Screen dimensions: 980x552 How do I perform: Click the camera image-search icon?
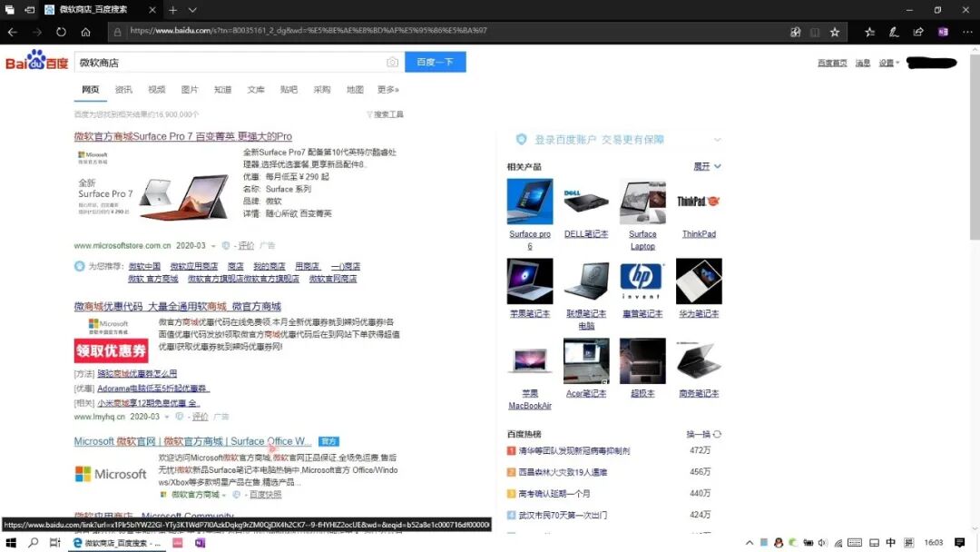(392, 62)
